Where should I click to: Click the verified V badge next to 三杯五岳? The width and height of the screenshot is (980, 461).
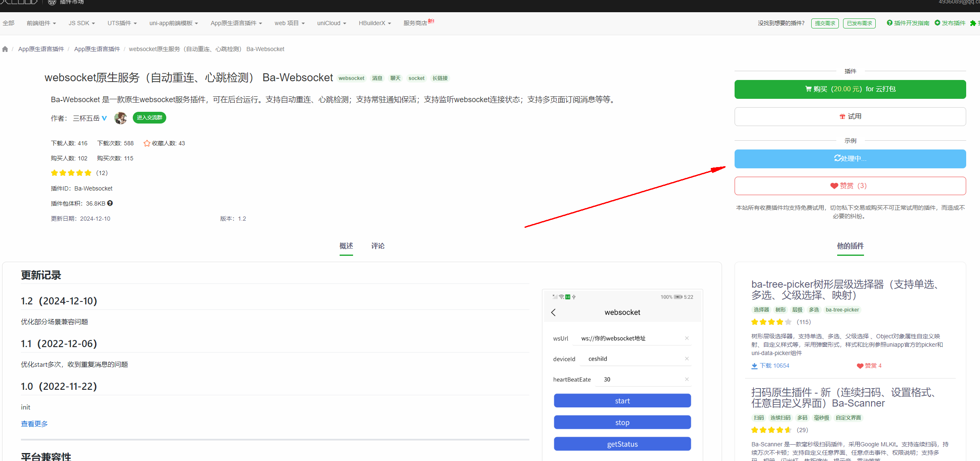[104, 118]
